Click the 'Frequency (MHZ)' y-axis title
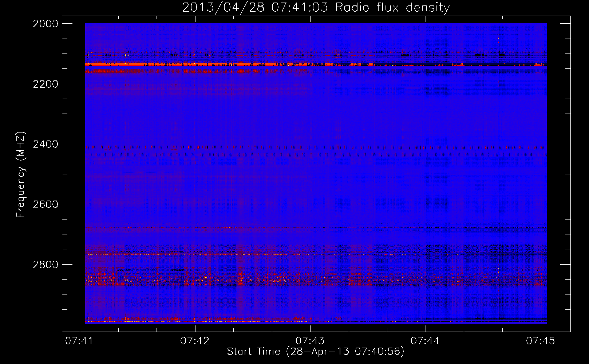Viewport: 589px width, 364px height. click(21, 175)
